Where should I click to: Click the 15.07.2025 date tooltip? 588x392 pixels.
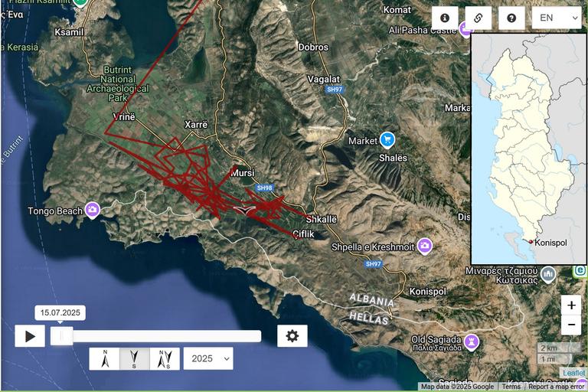[60, 312]
